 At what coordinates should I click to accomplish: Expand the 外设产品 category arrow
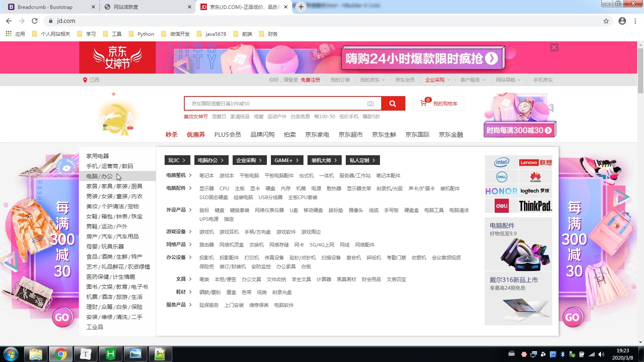point(190,210)
